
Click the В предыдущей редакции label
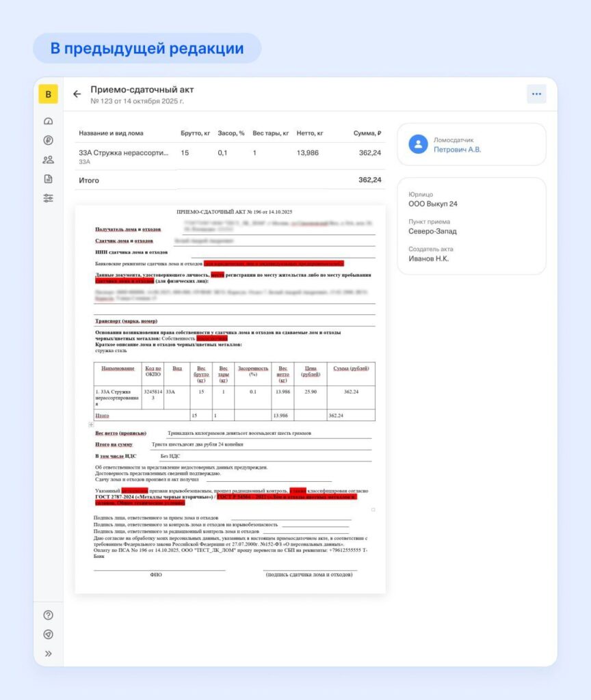tap(147, 49)
